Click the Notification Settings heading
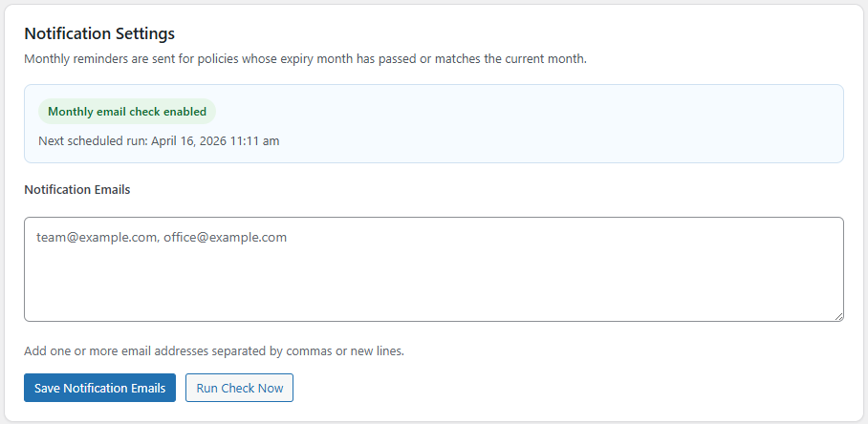 pyautogui.click(x=99, y=33)
